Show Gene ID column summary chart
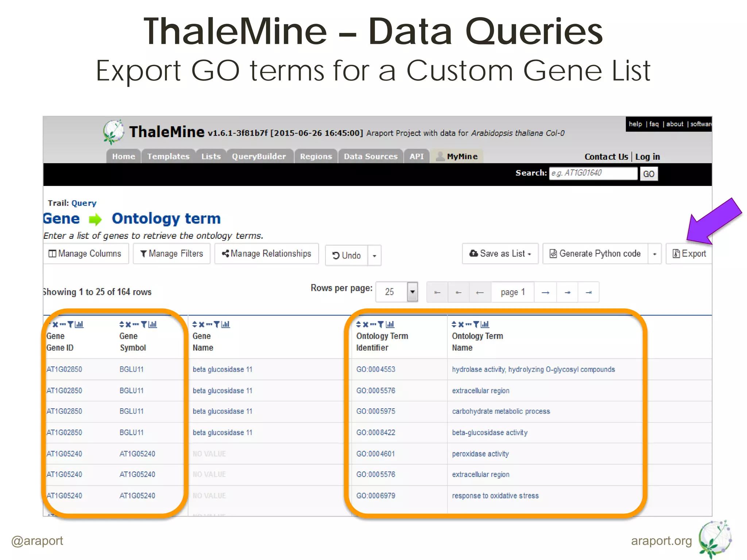The height and width of the screenshot is (560, 747). (x=79, y=324)
